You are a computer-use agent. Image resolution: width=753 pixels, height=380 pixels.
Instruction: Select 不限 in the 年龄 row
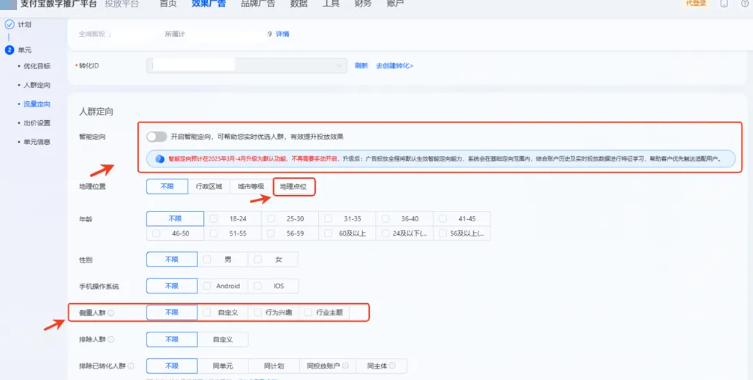175,219
